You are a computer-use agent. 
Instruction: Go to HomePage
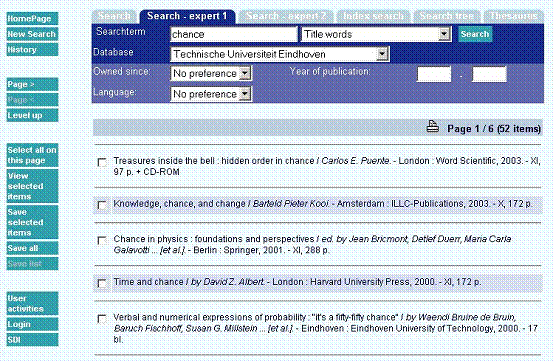coord(32,18)
